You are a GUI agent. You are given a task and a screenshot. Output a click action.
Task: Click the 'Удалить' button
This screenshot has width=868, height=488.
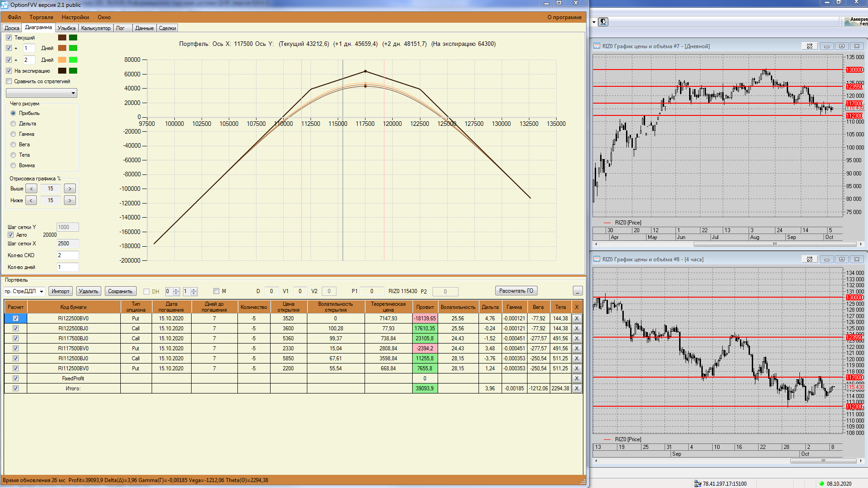[x=89, y=291]
